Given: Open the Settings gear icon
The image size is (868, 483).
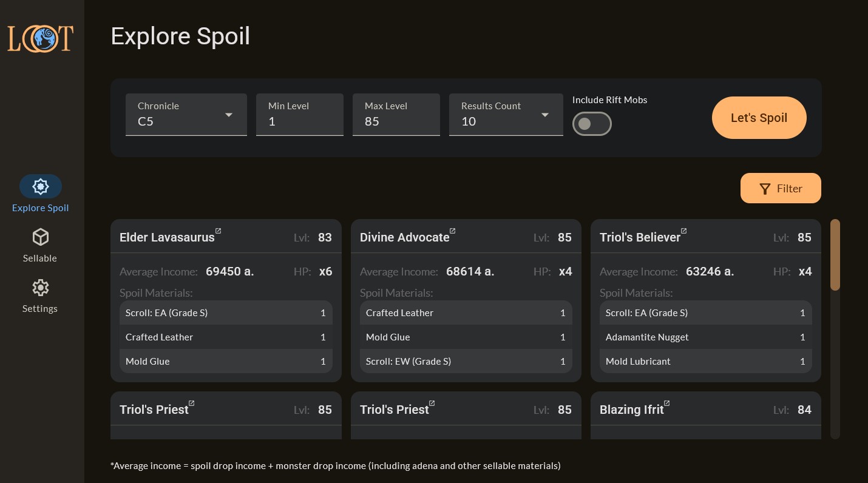Looking at the screenshot, I should 40,288.
